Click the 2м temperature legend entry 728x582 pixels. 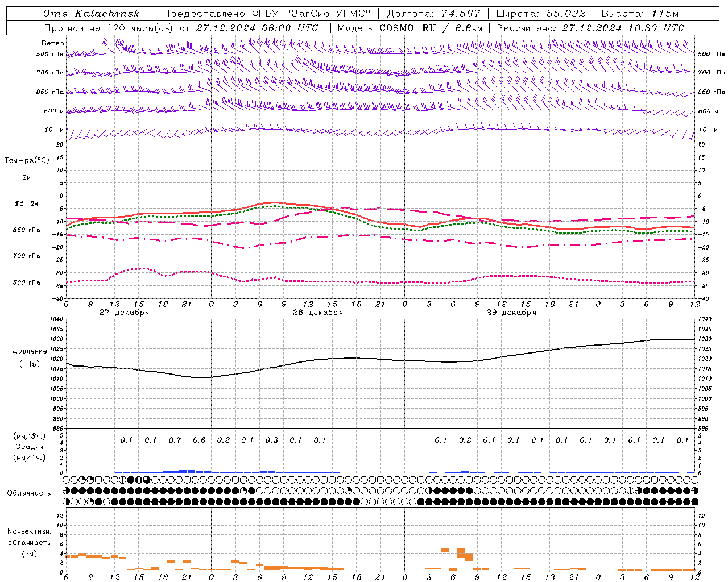coord(27,177)
